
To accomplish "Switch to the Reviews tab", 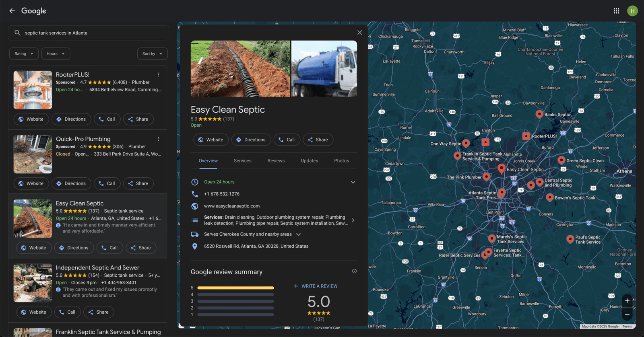I will pyautogui.click(x=276, y=161).
